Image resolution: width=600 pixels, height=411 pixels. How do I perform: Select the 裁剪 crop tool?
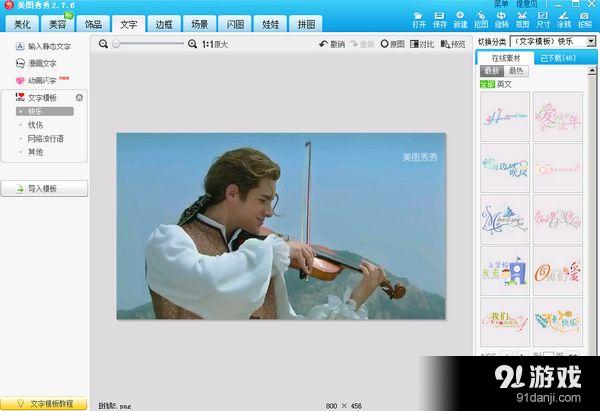522,20
